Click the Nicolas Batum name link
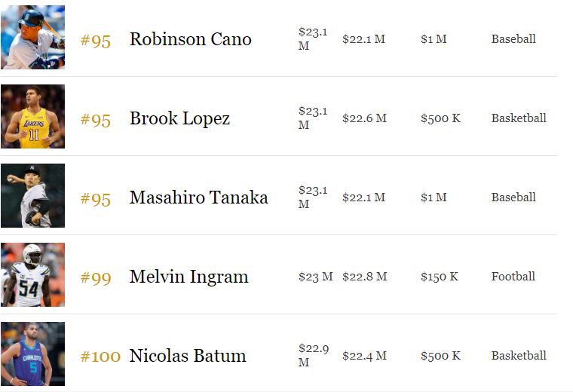 pyautogui.click(x=188, y=356)
